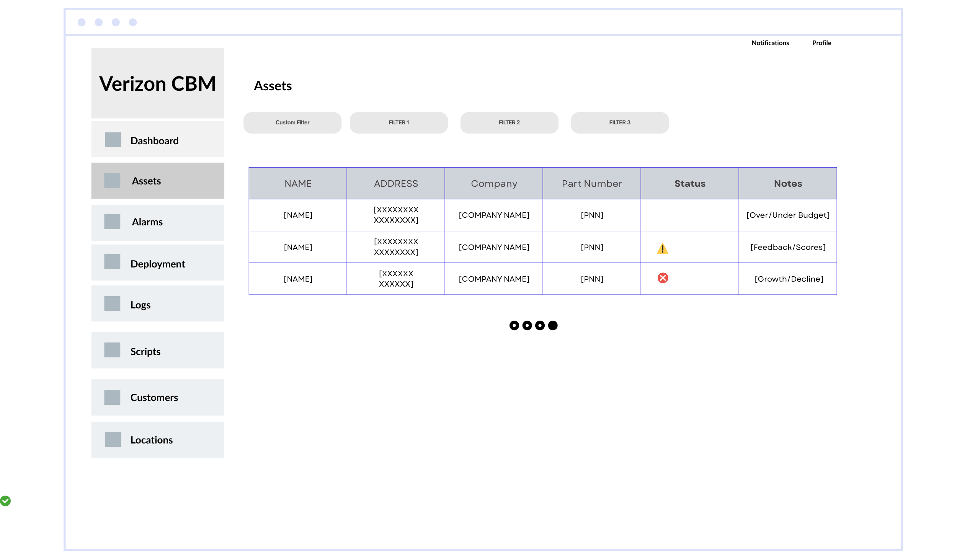Click the Over/Under Budget notes cell
Image resolution: width=980 pixels, height=551 pixels.
point(788,215)
